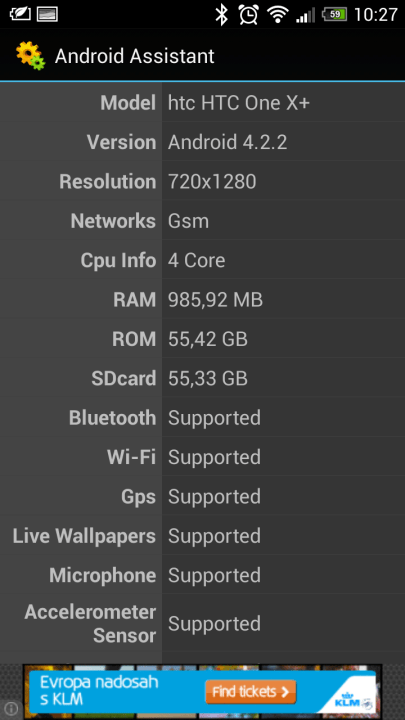Tap the Evropa nadosah s KLM ad text

[99, 690]
